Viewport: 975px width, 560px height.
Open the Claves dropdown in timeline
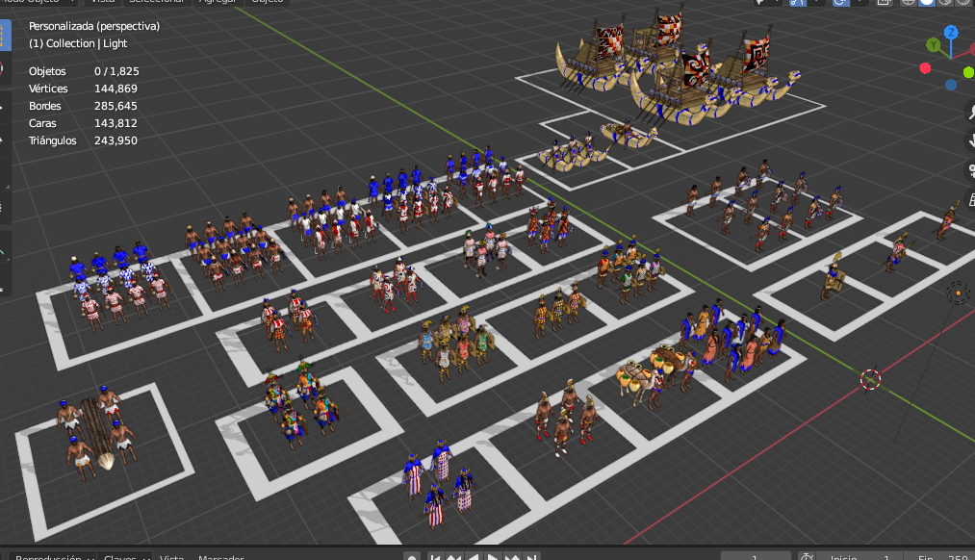click(124, 556)
